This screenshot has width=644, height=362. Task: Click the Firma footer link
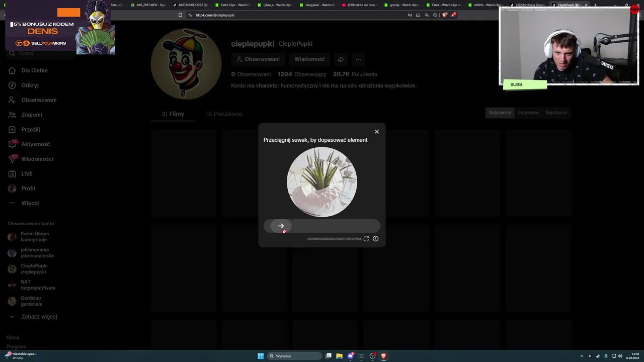coord(13,338)
